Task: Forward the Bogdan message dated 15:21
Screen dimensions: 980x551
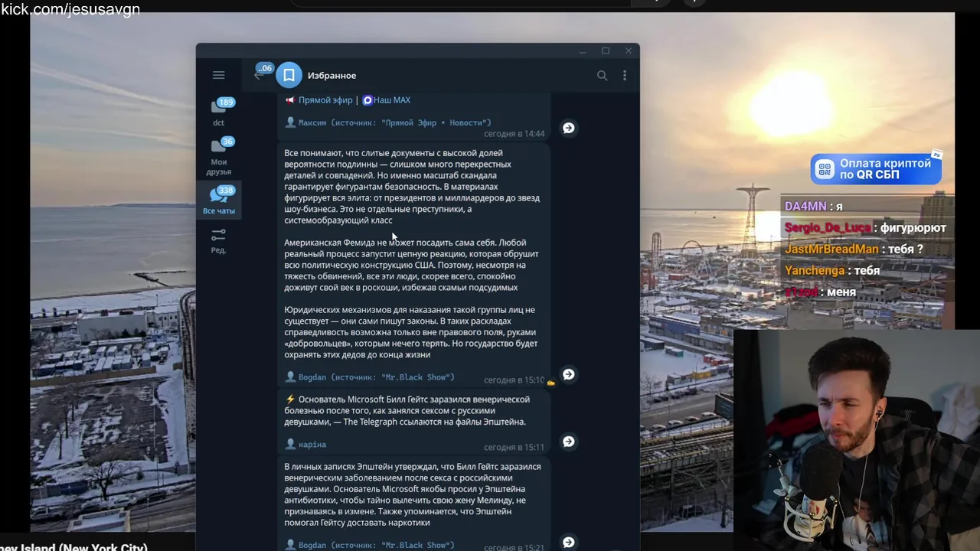Action: point(568,542)
